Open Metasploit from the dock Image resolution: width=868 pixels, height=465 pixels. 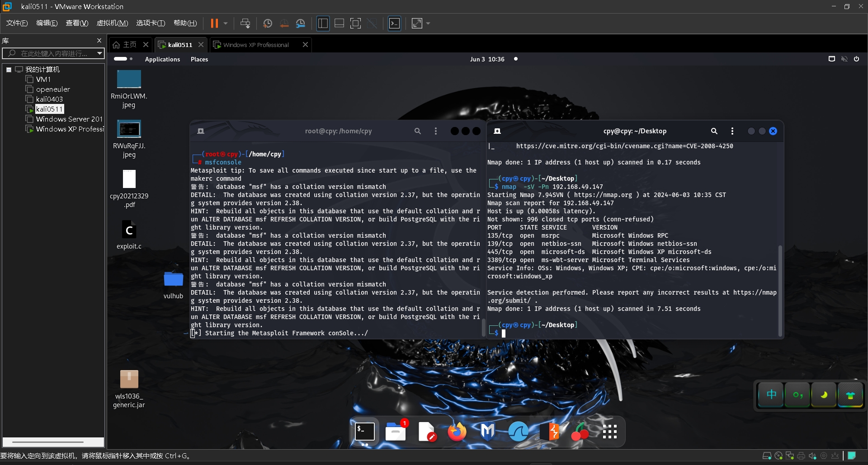click(487, 432)
